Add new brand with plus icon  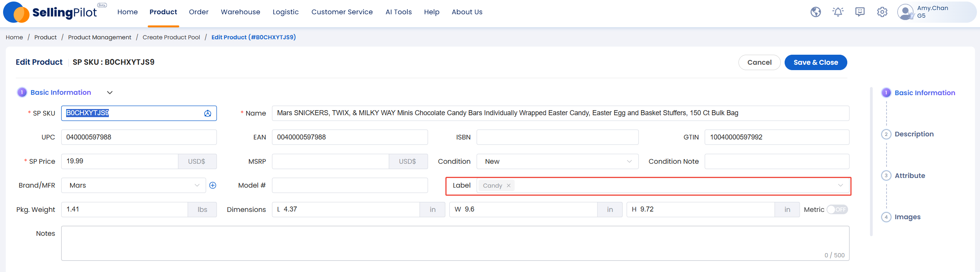[x=213, y=185]
